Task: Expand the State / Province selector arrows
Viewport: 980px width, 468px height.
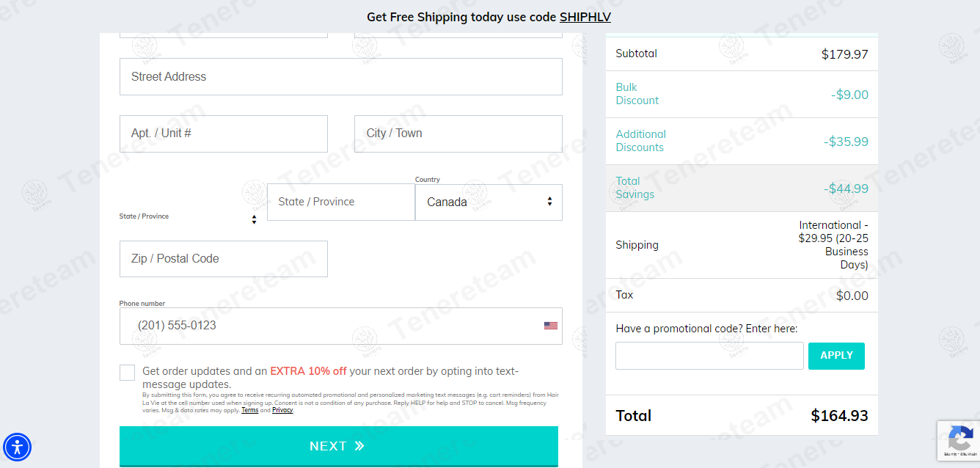Action: tap(254, 219)
